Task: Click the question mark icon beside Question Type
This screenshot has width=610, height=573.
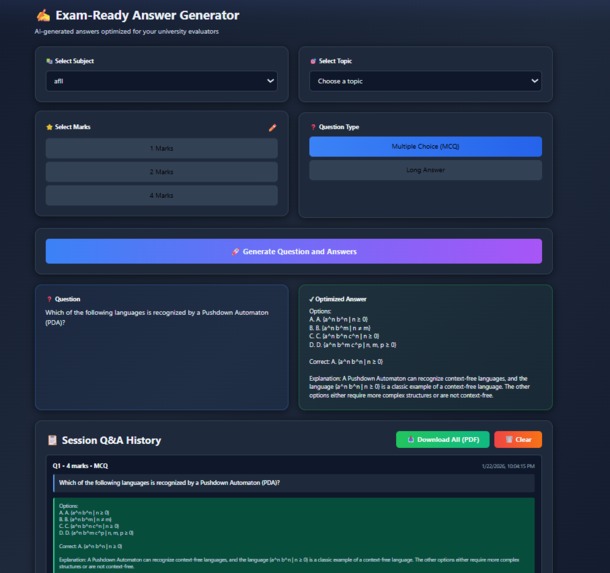Action: point(313,127)
